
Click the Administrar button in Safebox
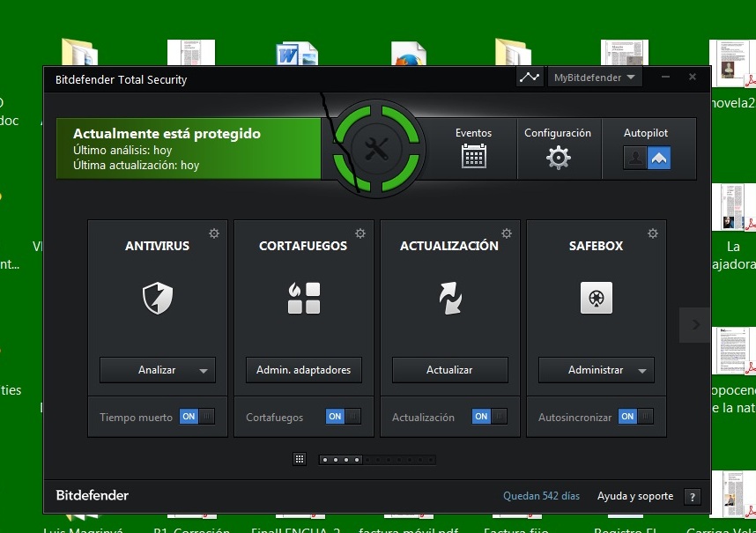(596, 370)
